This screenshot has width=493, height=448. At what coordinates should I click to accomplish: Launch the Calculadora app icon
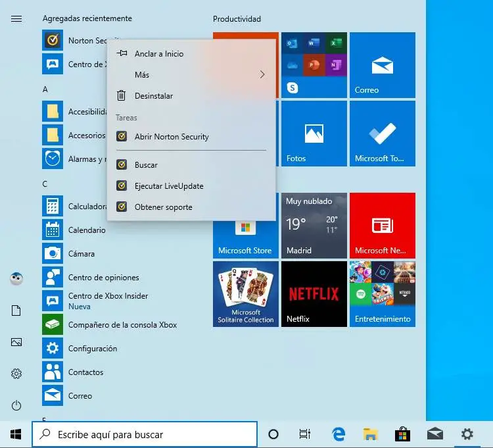click(53, 206)
